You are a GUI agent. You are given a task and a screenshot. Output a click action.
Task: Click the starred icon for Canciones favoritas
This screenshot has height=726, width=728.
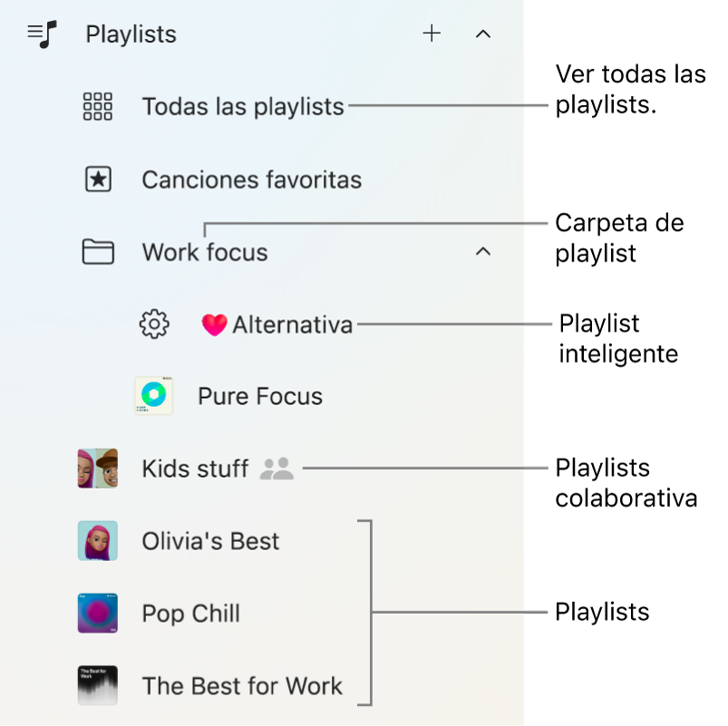click(x=97, y=179)
